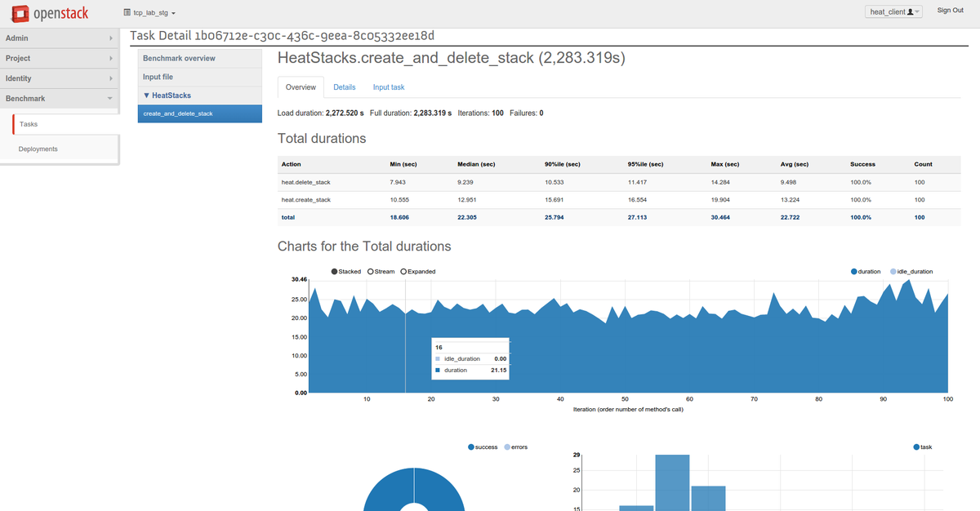Click the Load duration 2,272.520 s value
The height and width of the screenshot is (511, 980).
pyautogui.click(x=345, y=113)
